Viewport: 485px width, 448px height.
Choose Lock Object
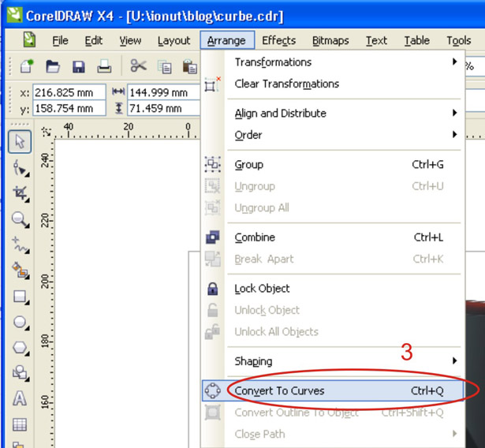[333, 289]
